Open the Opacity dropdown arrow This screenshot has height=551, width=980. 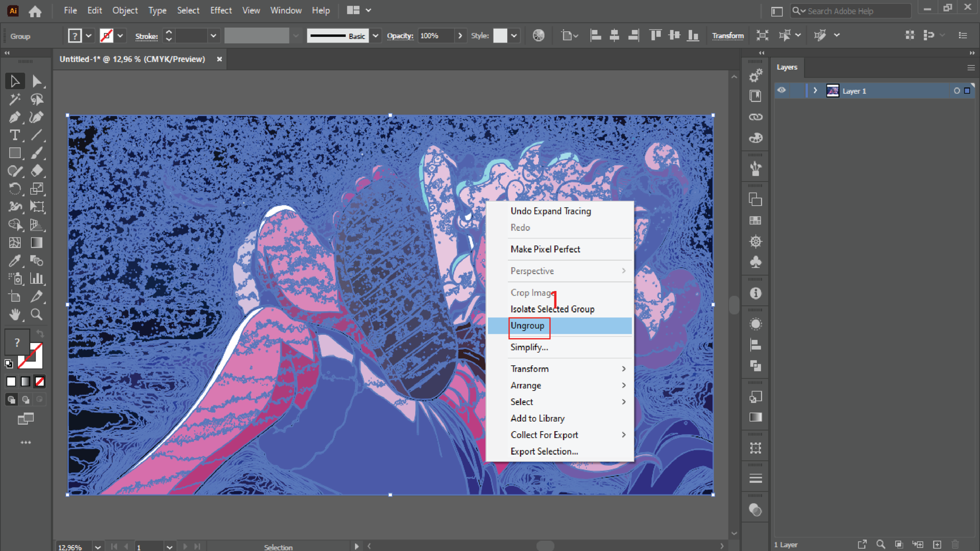(x=460, y=36)
